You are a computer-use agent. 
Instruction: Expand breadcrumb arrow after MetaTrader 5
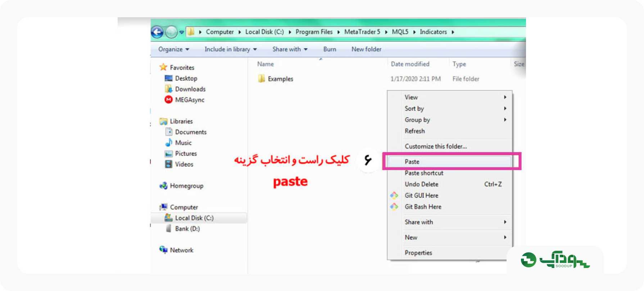[386, 32]
